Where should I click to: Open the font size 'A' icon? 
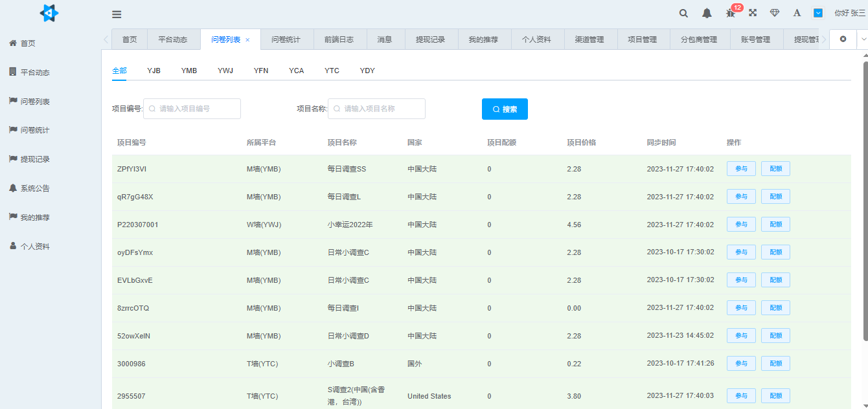click(x=796, y=12)
